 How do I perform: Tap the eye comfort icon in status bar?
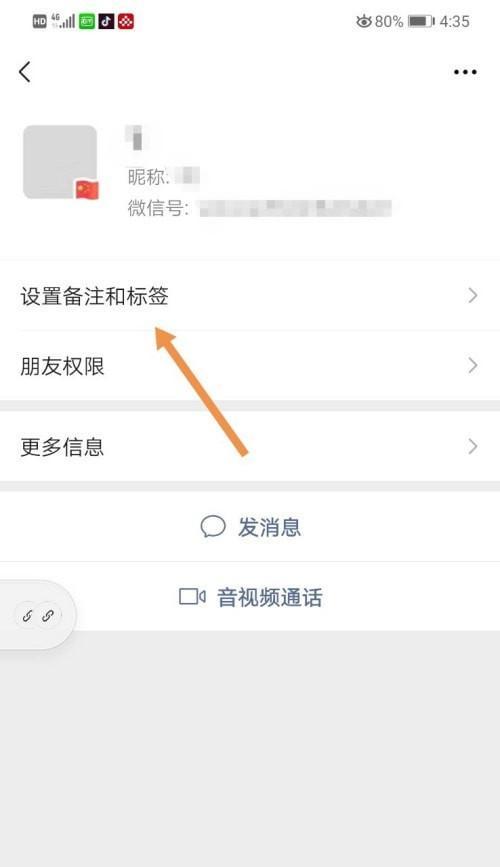pyautogui.click(x=363, y=22)
